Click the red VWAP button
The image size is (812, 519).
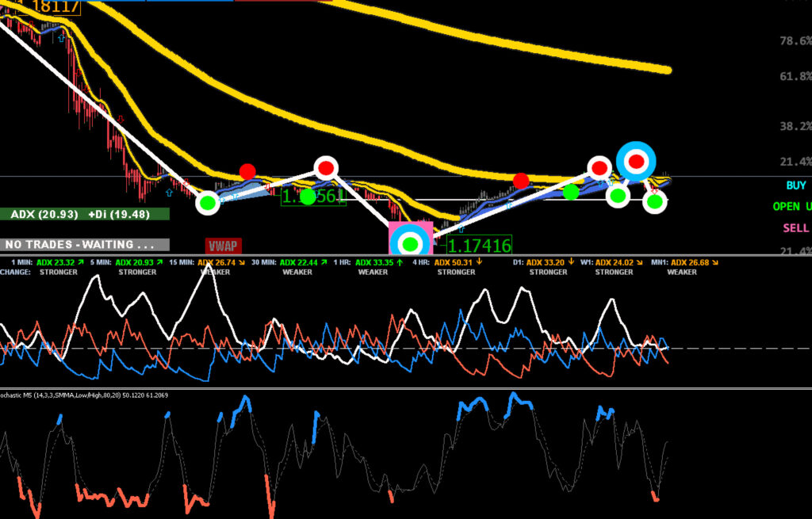coord(223,246)
